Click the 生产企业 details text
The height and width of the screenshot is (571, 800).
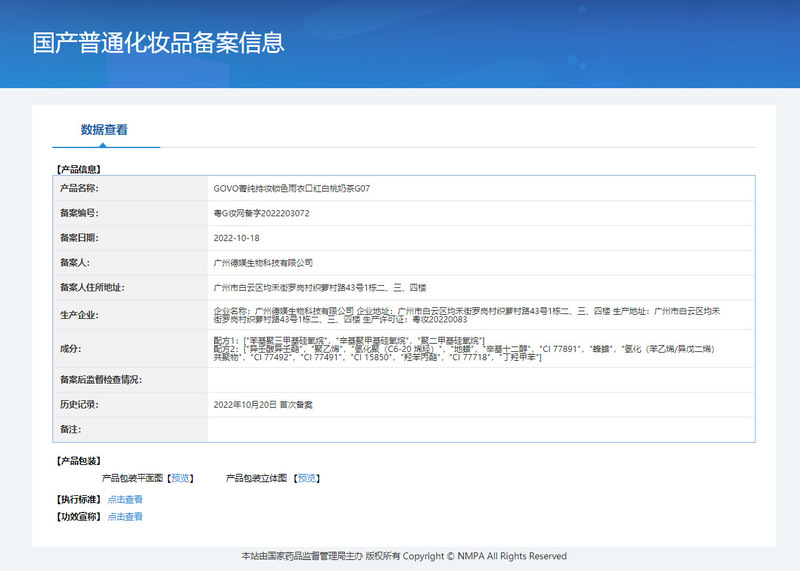(x=470, y=316)
